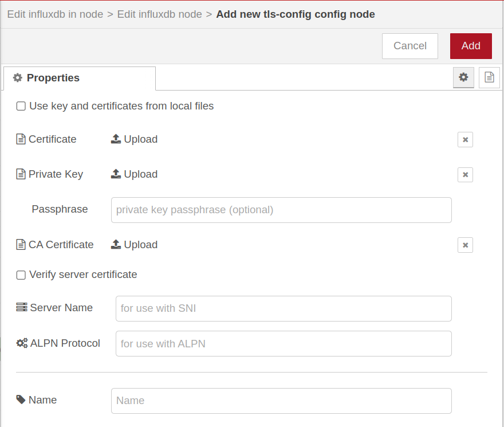Click the Add button
The width and height of the screenshot is (504, 427).
pos(471,46)
